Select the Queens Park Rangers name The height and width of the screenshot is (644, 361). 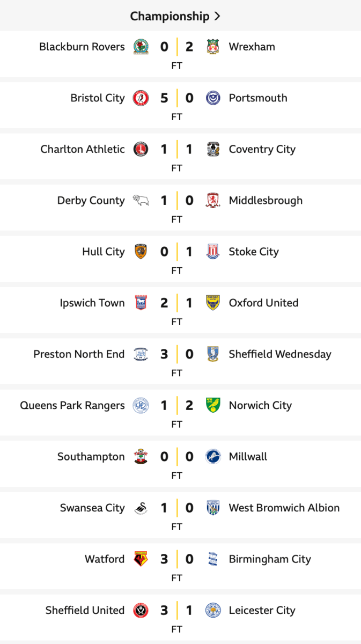pyautogui.click(x=72, y=405)
